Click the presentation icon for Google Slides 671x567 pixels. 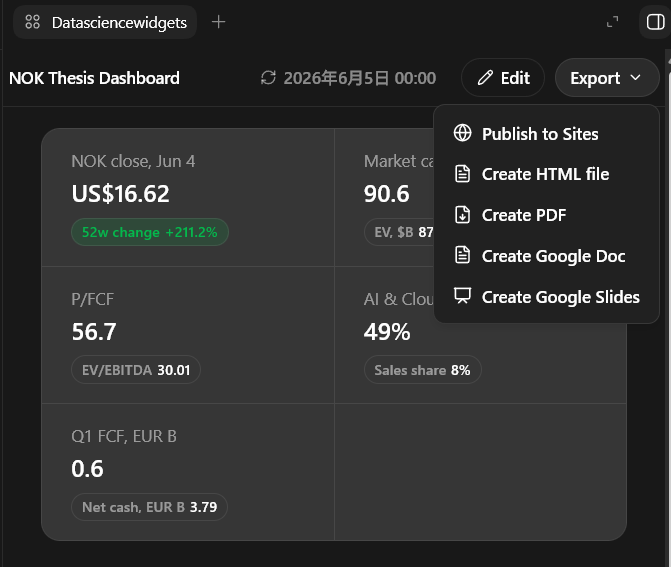(463, 296)
